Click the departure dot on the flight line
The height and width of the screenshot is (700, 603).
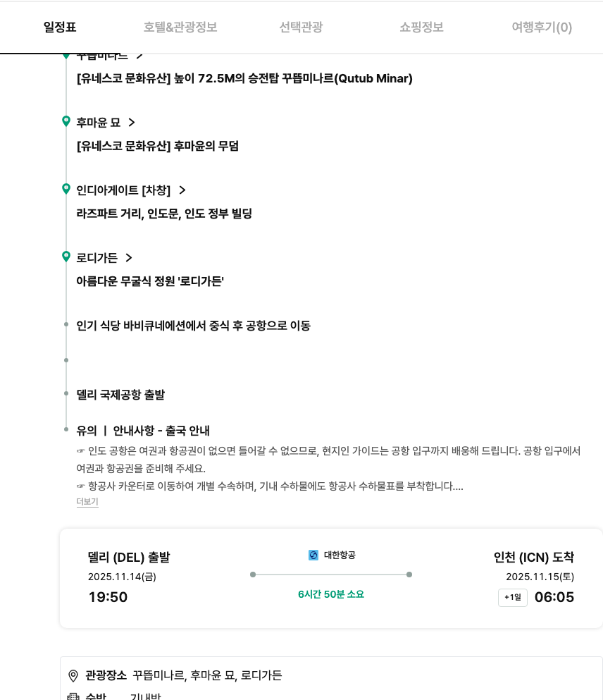pyautogui.click(x=253, y=575)
